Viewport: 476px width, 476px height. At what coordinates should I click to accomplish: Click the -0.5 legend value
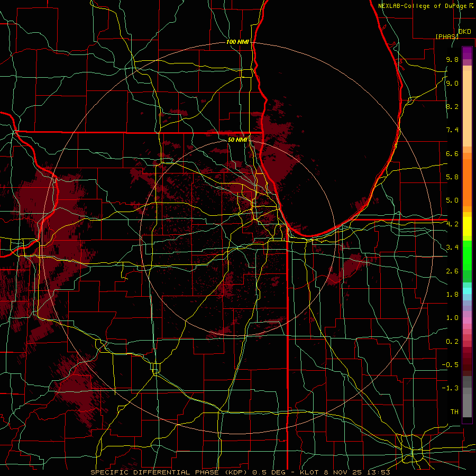pos(451,365)
